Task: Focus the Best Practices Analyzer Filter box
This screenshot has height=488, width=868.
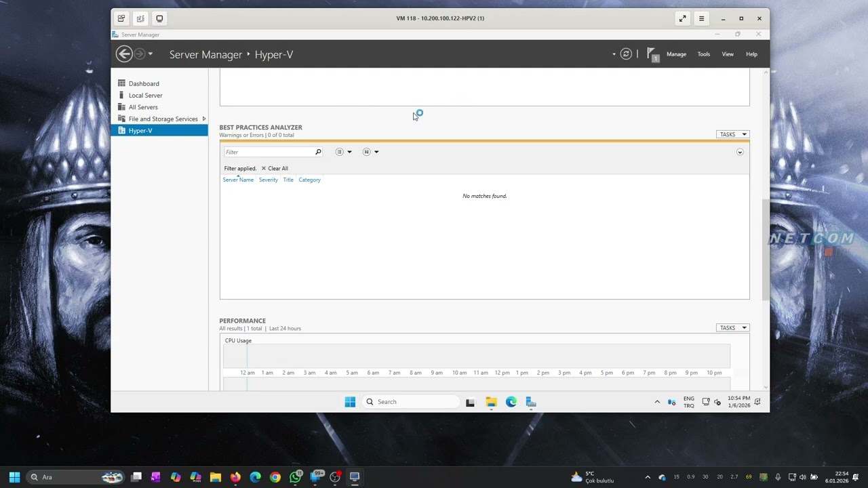Action: 269,152
